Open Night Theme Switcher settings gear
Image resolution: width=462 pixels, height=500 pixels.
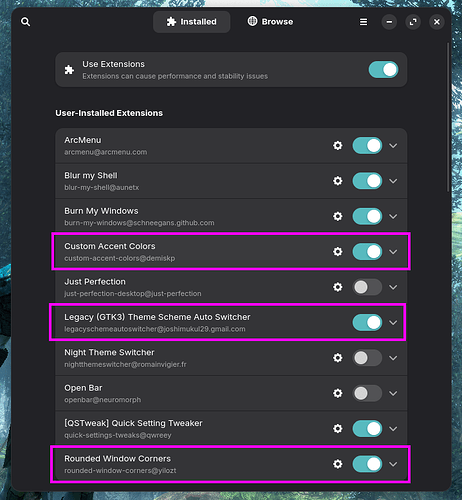(x=338, y=358)
